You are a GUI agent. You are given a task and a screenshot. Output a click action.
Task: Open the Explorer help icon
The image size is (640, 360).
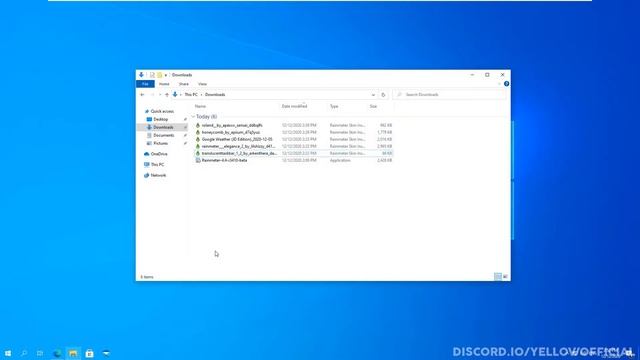click(x=506, y=84)
